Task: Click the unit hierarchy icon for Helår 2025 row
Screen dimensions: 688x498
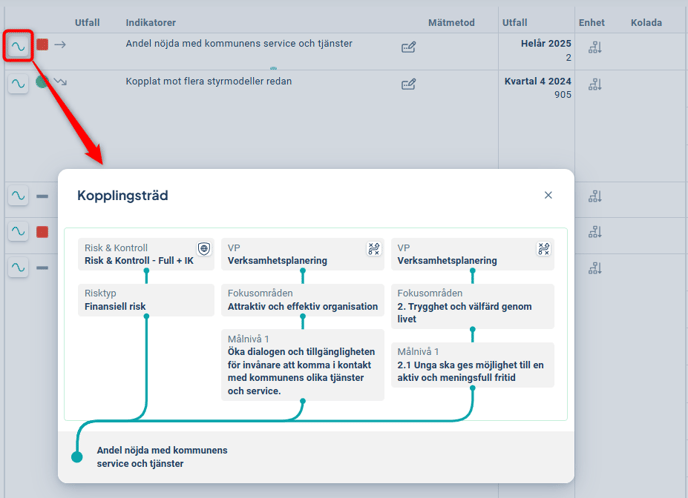Action: (595, 47)
